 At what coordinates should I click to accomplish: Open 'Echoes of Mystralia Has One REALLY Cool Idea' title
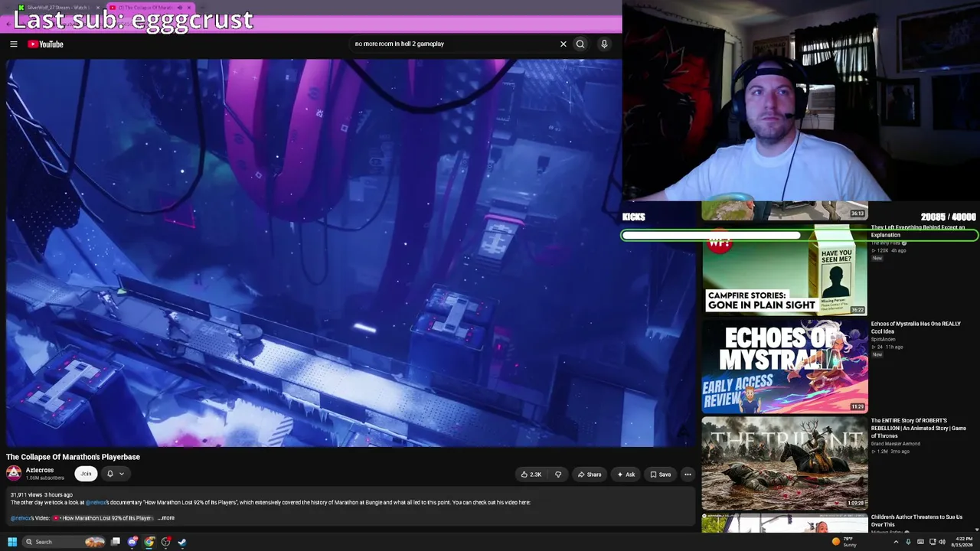pyautogui.click(x=916, y=328)
